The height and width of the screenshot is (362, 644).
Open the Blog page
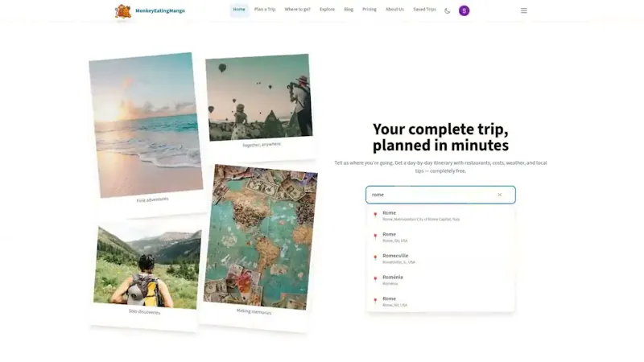[349, 10]
